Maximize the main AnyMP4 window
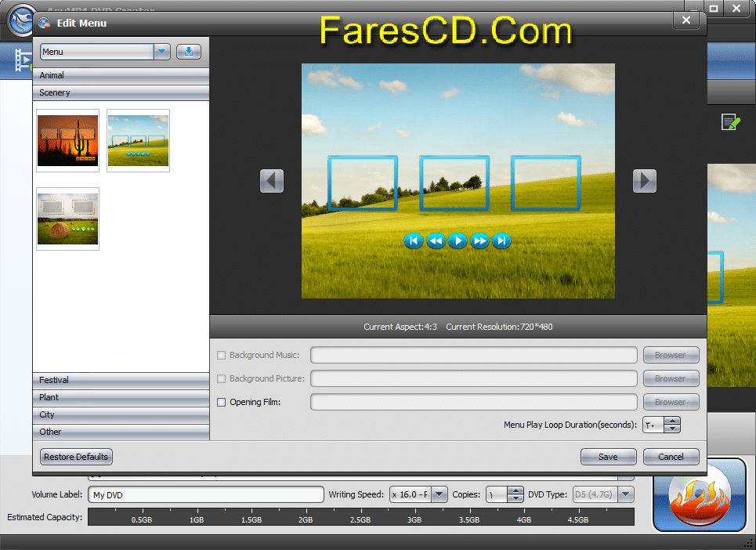 pyautogui.click(x=714, y=8)
